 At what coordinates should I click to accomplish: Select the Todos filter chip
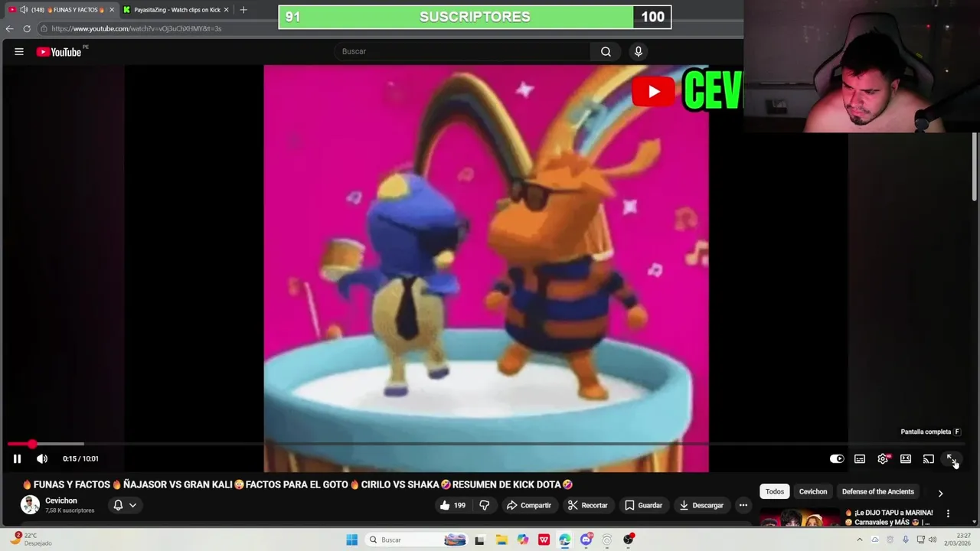775,491
